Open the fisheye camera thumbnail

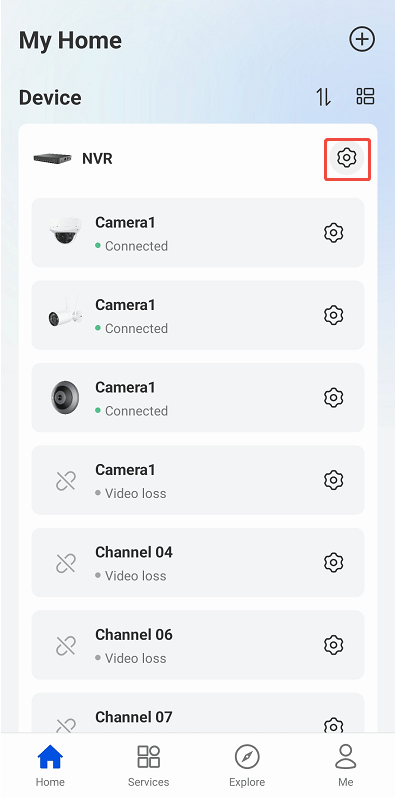pyautogui.click(x=65, y=396)
